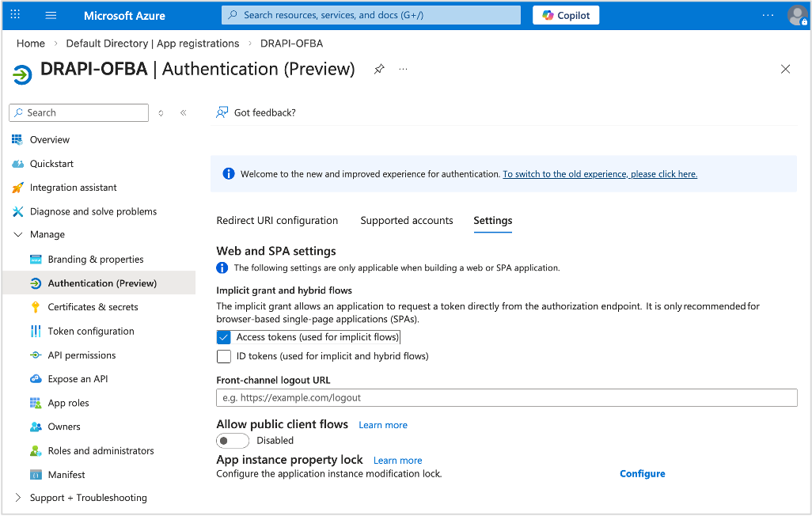Image resolution: width=812 pixels, height=516 pixels.
Task: Collapse the left navigation pane
Action: 183,112
